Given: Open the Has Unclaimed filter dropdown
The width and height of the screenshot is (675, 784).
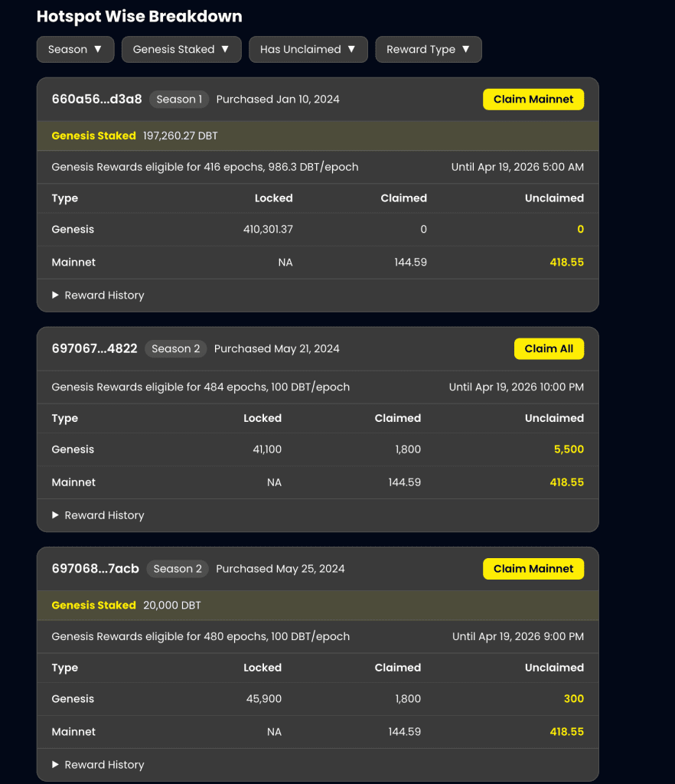Looking at the screenshot, I should tap(308, 49).
